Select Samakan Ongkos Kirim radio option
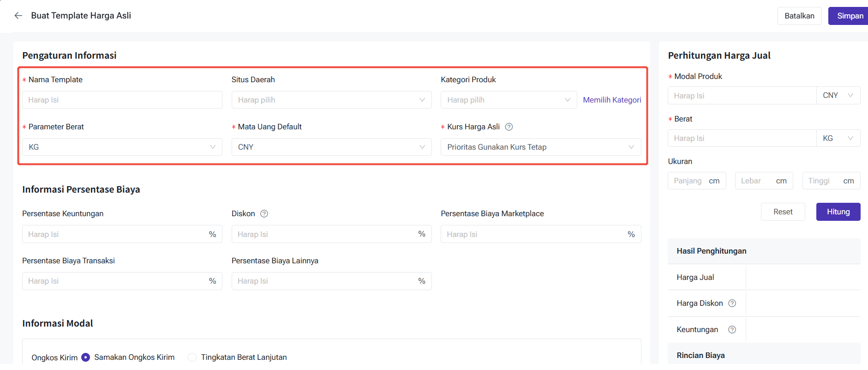The width and height of the screenshot is (868, 370). click(x=86, y=357)
